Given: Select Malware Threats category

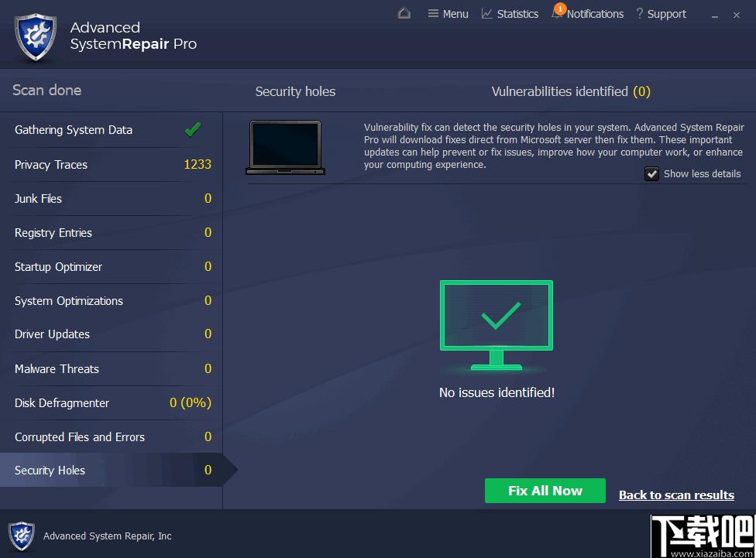Looking at the screenshot, I should 112,368.
